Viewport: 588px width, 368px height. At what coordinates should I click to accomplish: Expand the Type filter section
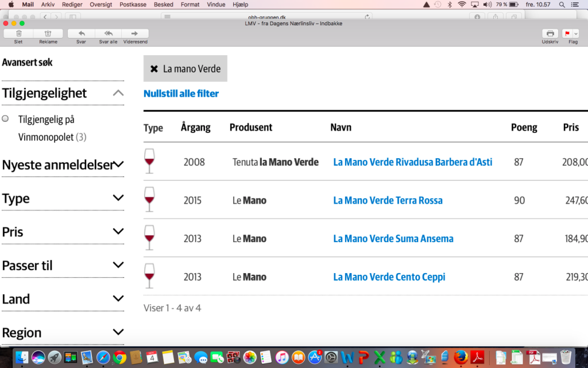click(118, 198)
